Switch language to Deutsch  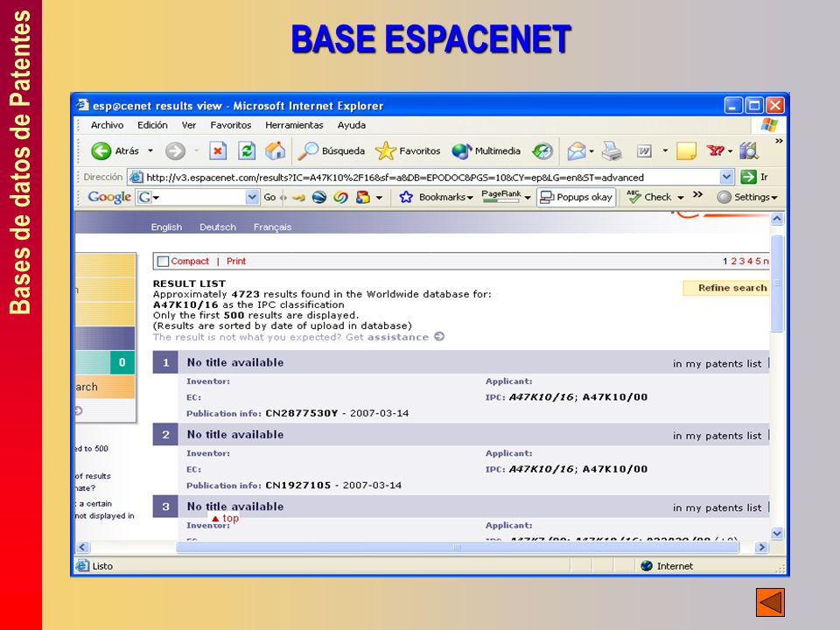[218, 227]
